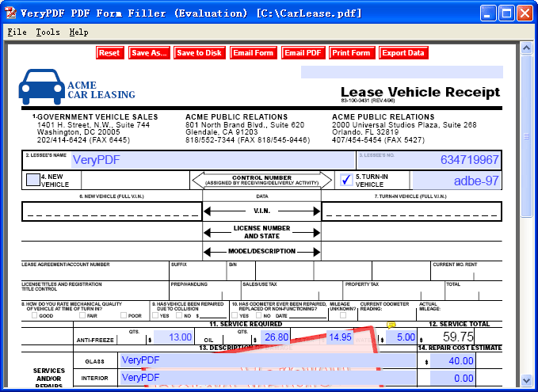Click the Lease Vehicle Receipt heading
Image resolution: width=538 pixels, height=392 pixels.
[x=420, y=92]
